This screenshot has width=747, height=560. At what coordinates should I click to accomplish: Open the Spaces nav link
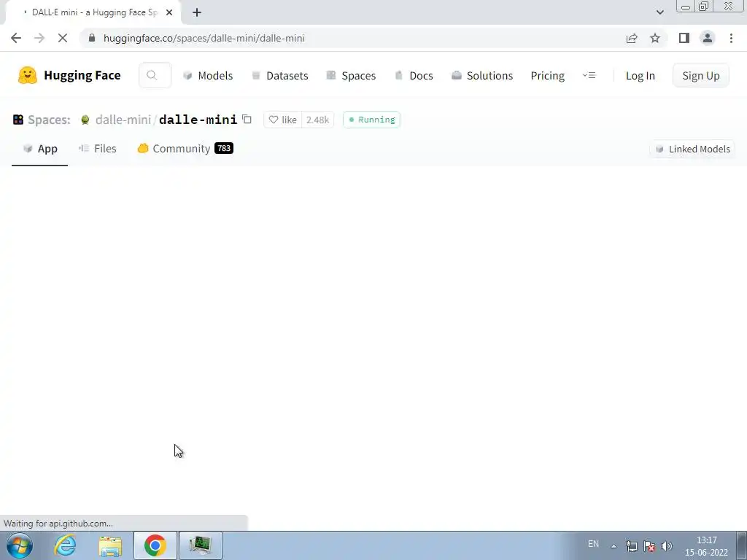351,76
